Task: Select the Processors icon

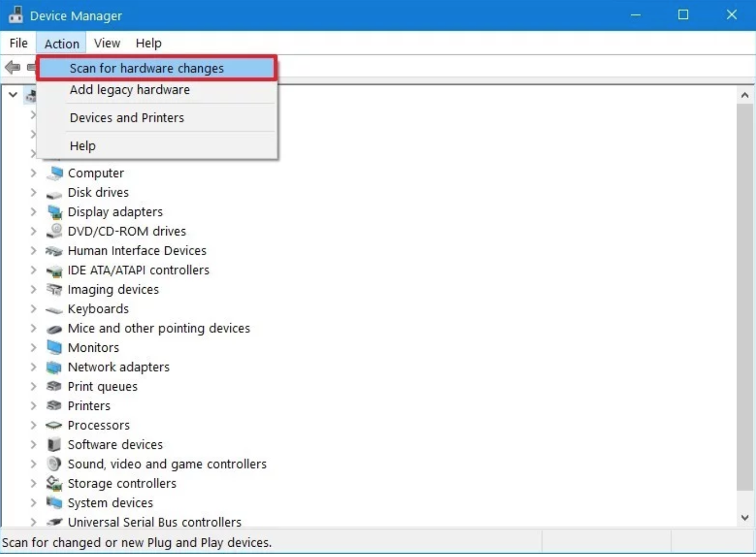Action: coord(54,425)
